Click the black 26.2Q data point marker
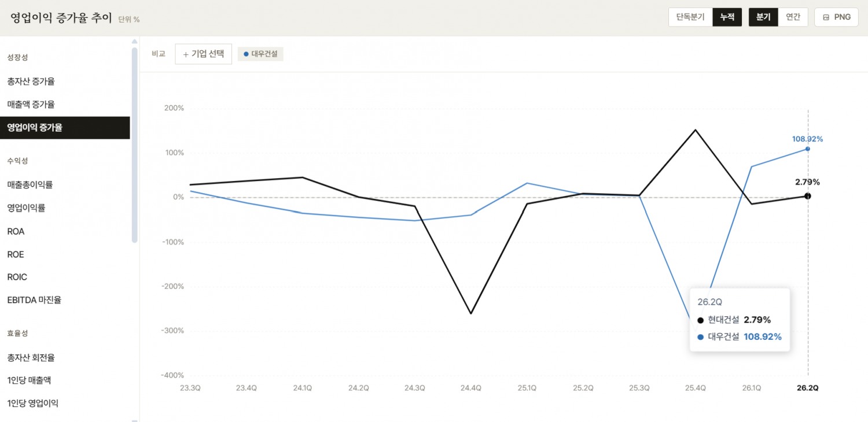The height and width of the screenshot is (422, 868). (808, 196)
